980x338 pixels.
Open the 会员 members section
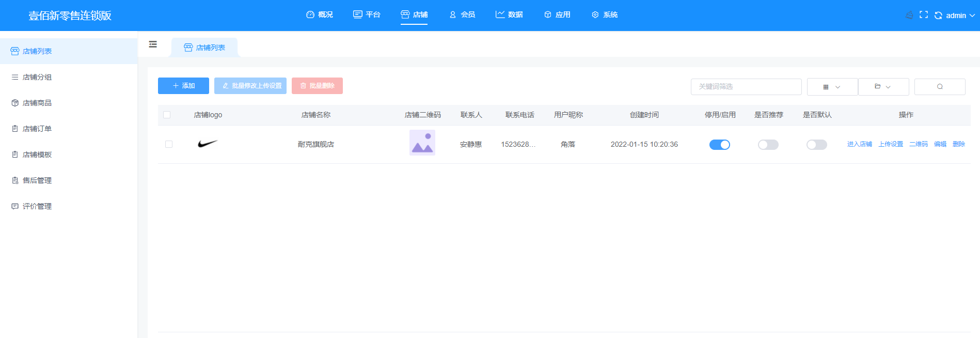[462, 15]
